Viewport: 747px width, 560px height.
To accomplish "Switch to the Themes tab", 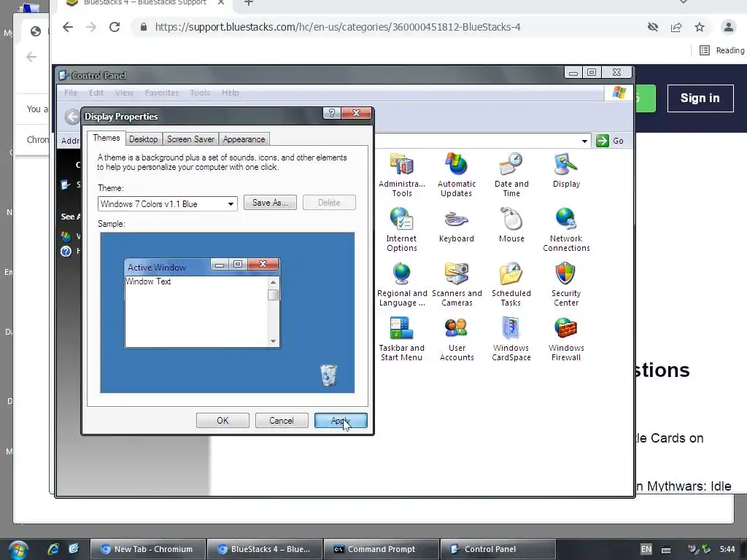I will (x=107, y=138).
